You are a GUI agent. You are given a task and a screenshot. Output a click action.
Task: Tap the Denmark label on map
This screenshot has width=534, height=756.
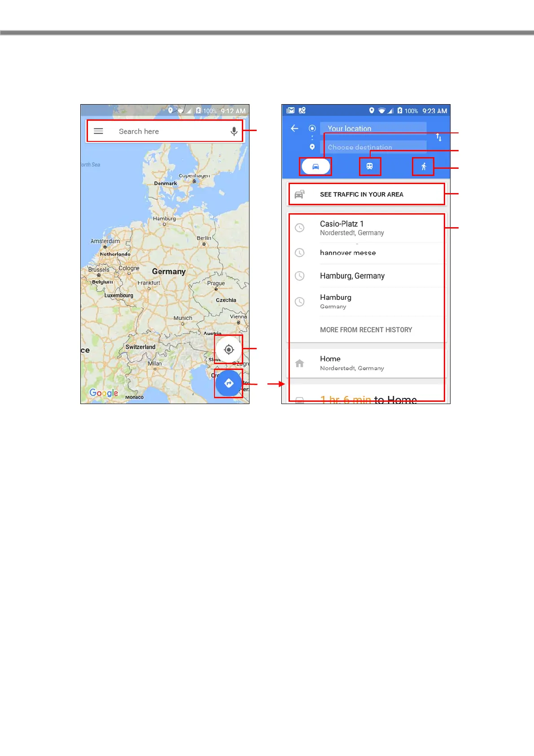tap(166, 183)
